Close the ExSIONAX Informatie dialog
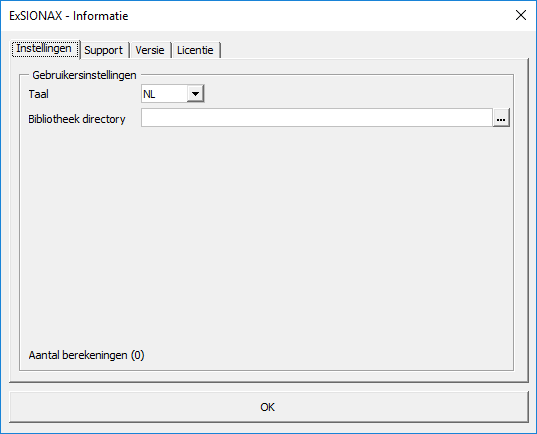Viewport: 537px width, 434px height. [x=521, y=15]
